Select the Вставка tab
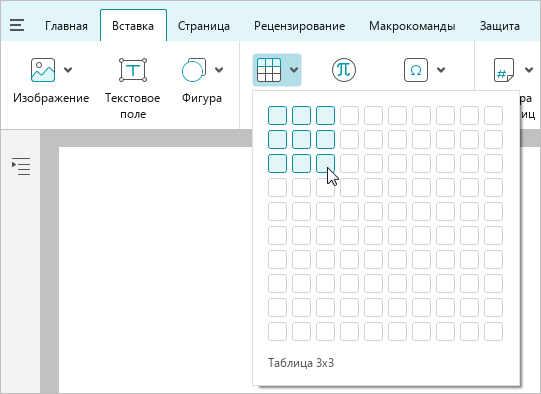The image size is (541, 394). [x=133, y=26]
